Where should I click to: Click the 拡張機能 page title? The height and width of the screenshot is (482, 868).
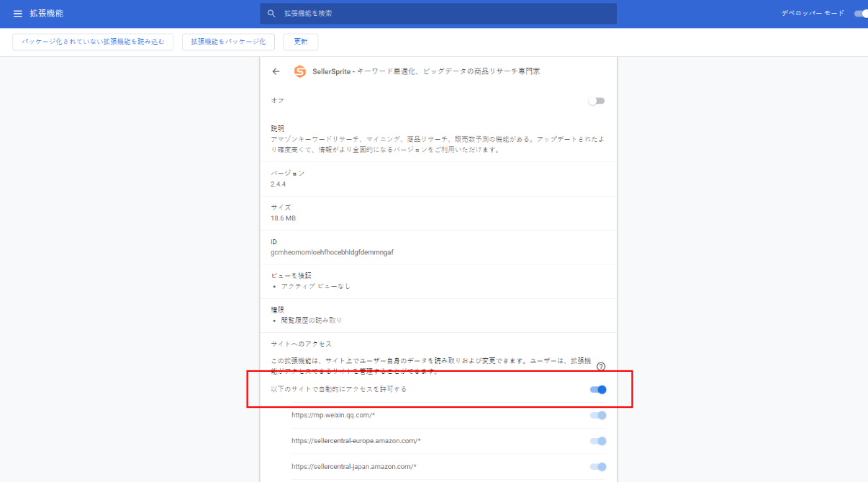[x=47, y=14]
